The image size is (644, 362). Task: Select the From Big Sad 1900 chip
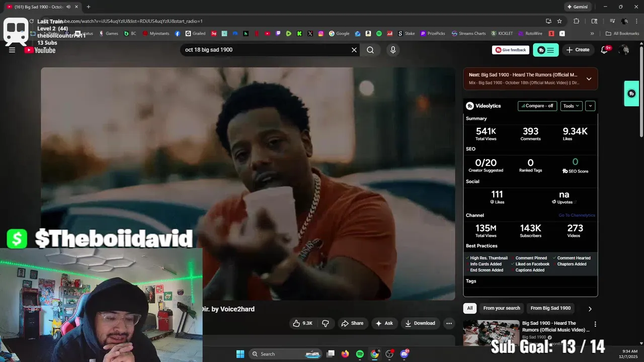[x=550, y=308]
